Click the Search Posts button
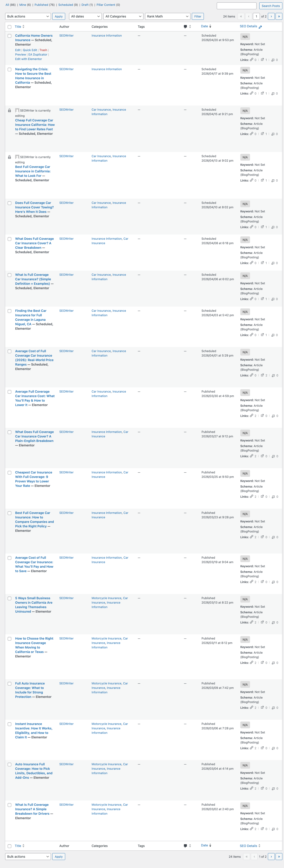This screenshot has height=868, width=284. click(270, 6)
